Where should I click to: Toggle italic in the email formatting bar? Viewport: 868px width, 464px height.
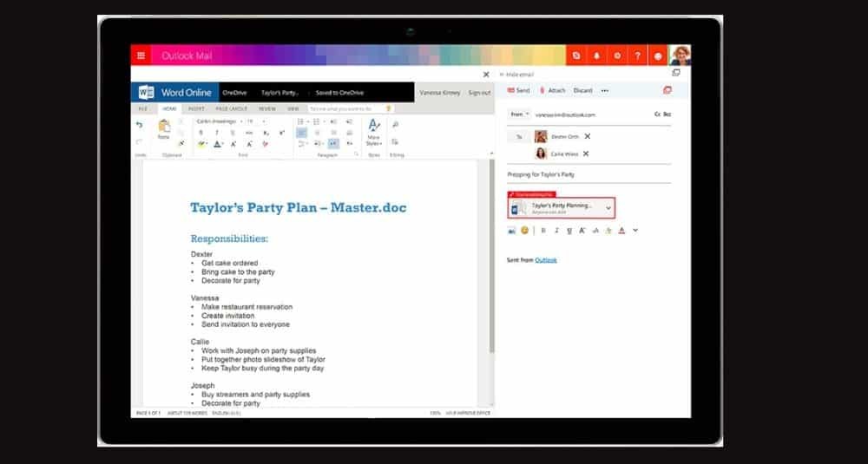click(556, 230)
